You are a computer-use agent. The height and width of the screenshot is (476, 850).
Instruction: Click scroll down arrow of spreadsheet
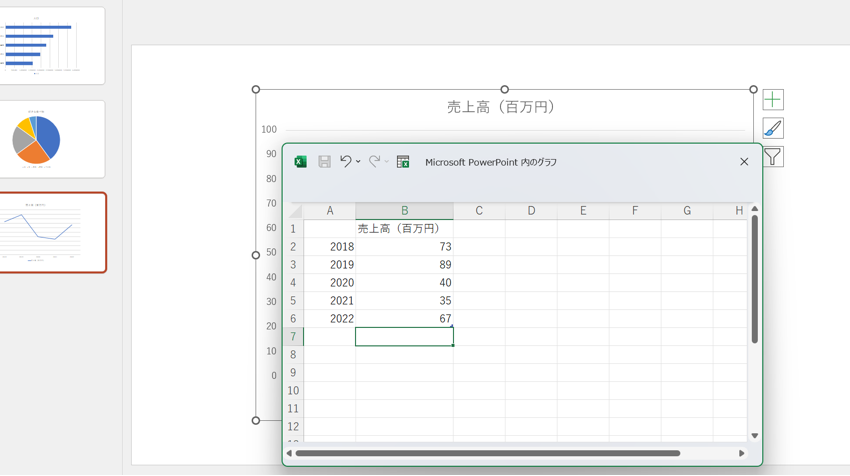pyautogui.click(x=755, y=436)
